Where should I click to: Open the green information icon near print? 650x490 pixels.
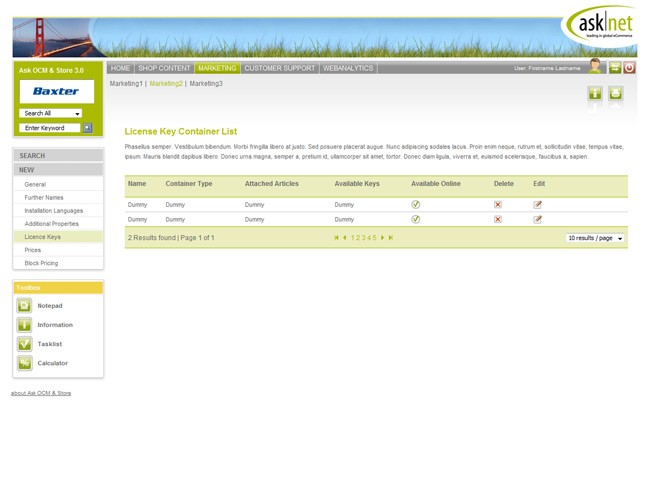tap(595, 93)
